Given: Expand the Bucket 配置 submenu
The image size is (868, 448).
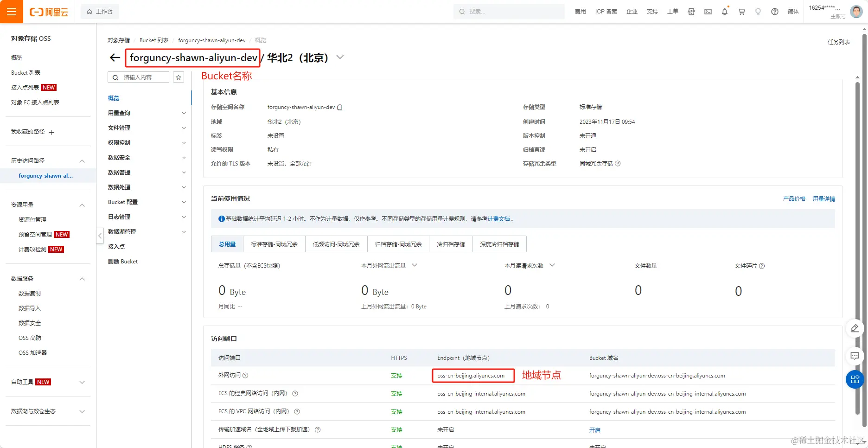Looking at the screenshot, I should (184, 202).
